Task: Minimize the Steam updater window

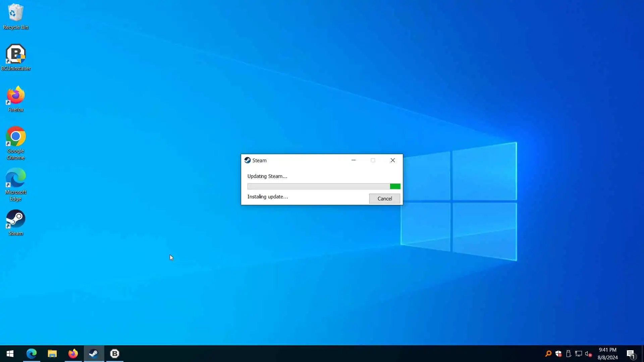Action: [x=353, y=160]
